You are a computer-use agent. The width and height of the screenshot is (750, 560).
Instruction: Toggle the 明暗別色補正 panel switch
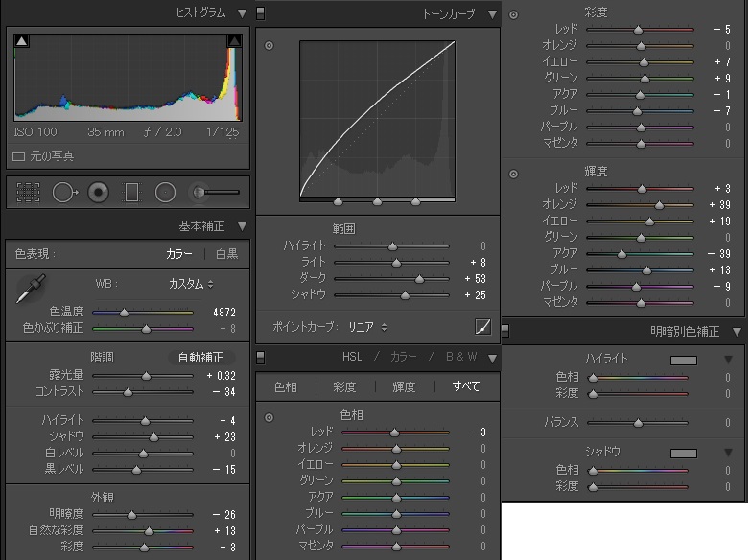pyautogui.click(x=505, y=331)
